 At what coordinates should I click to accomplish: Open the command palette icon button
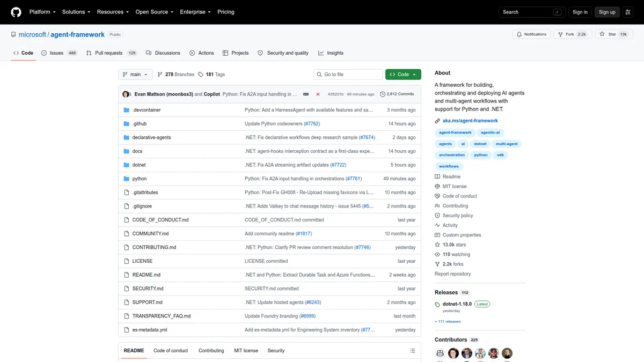[x=628, y=12]
